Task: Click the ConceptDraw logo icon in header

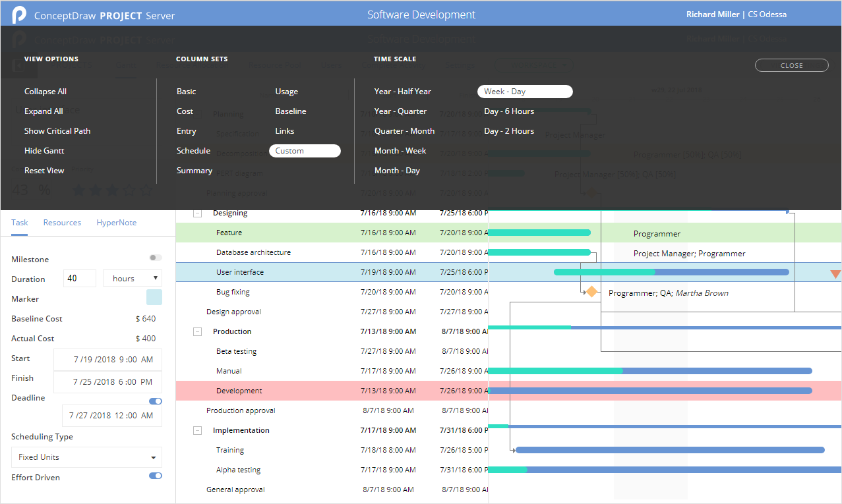Action: pyautogui.click(x=19, y=14)
